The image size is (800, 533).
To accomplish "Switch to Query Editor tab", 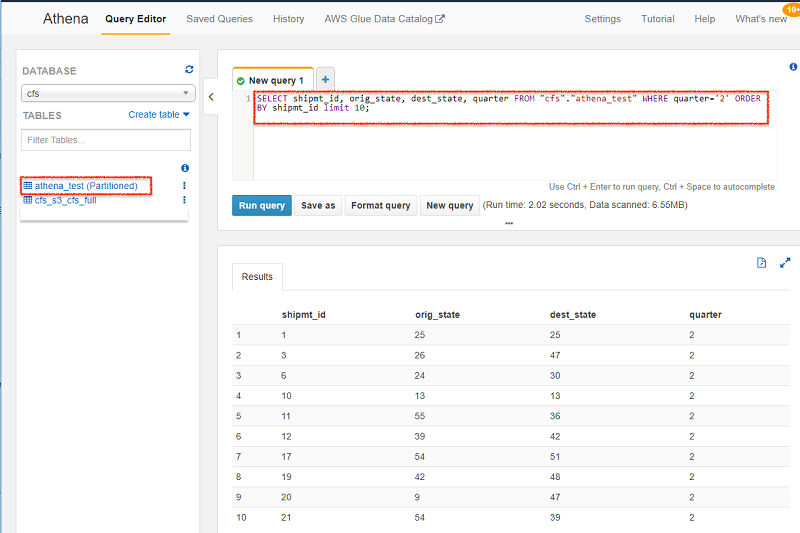I will click(136, 19).
